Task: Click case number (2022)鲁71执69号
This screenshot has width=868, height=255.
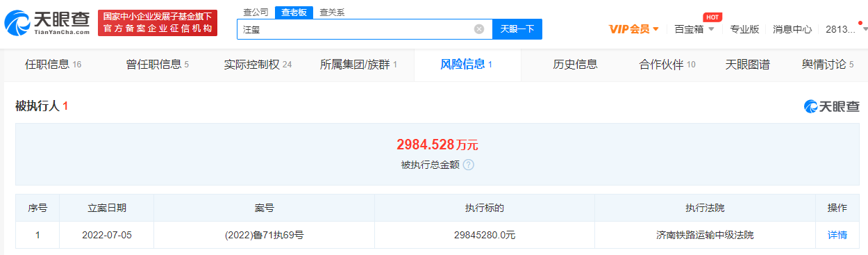Action: (x=265, y=235)
